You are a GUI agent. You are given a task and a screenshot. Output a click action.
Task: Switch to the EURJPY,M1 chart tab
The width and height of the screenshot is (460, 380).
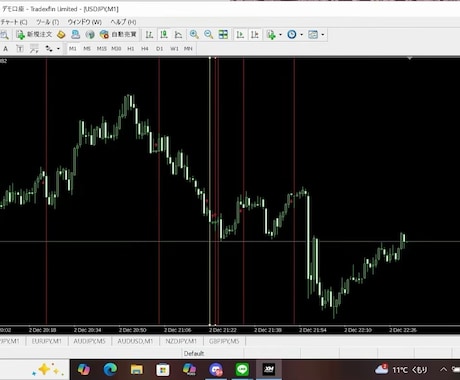tap(46, 341)
